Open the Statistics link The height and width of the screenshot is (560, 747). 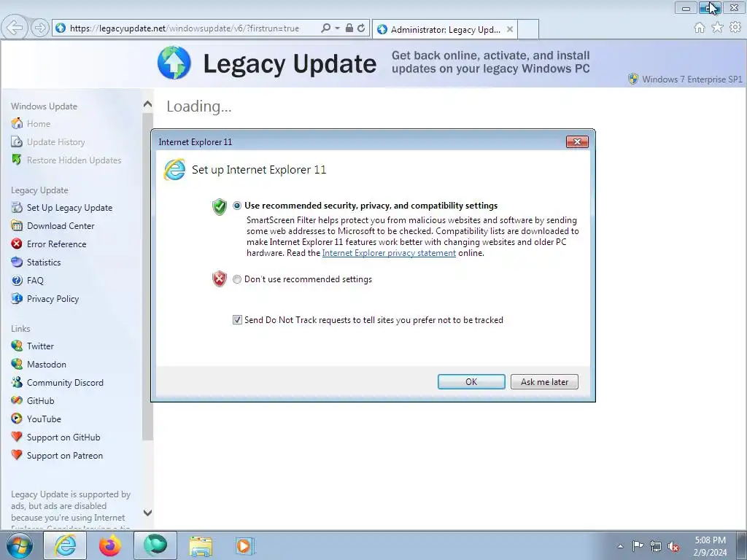pos(44,262)
